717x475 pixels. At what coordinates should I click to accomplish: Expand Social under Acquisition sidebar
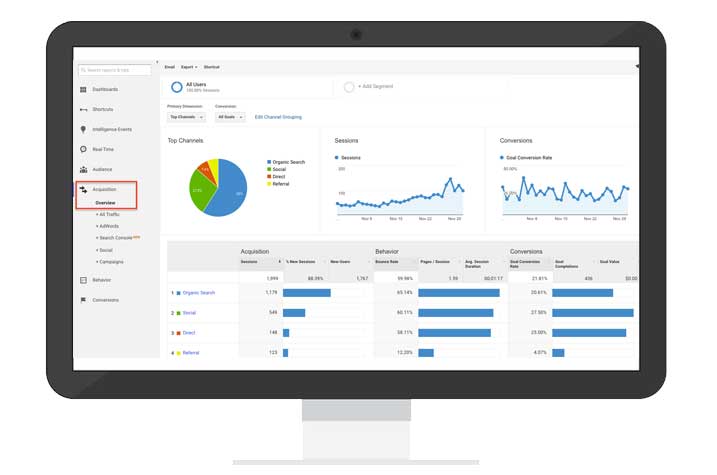point(104,251)
